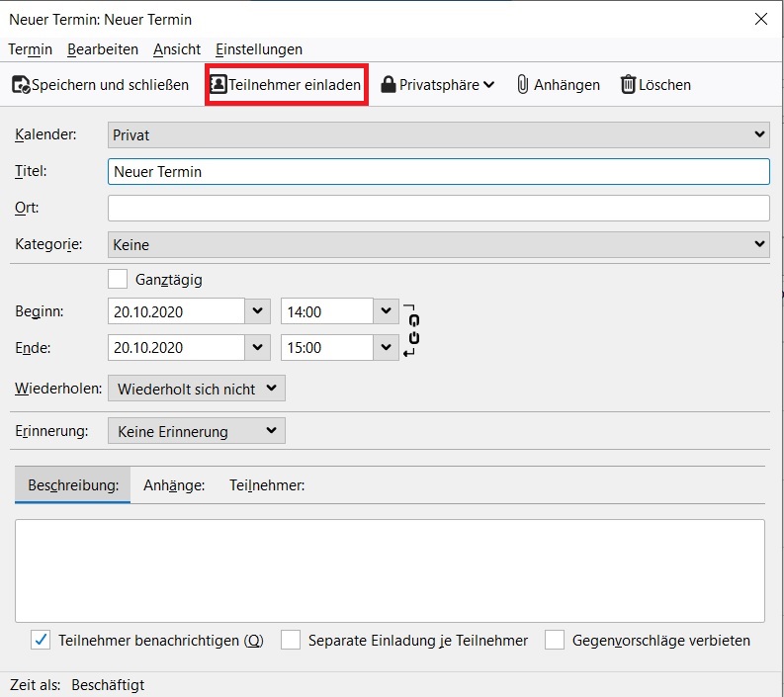Open the Bearbeiten menu
The width and height of the screenshot is (784, 697).
pos(103,49)
